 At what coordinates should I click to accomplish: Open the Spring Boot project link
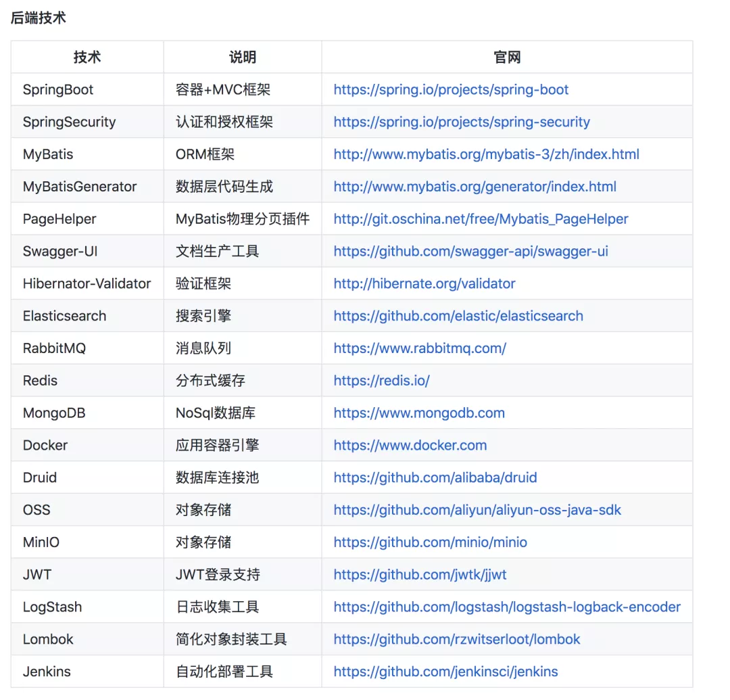(450, 89)
